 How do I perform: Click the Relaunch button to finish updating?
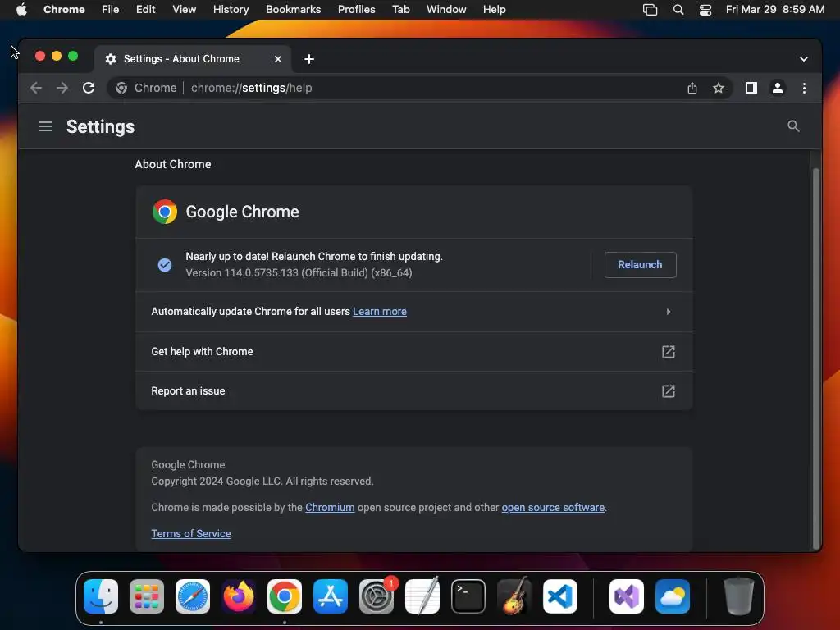click(640, 265)
